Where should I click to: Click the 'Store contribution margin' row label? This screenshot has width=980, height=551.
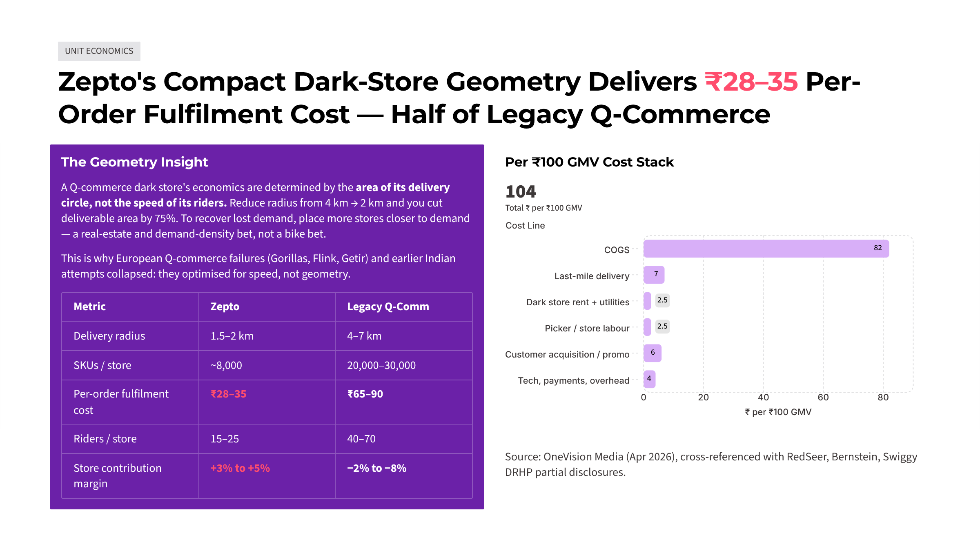point(117,476)
